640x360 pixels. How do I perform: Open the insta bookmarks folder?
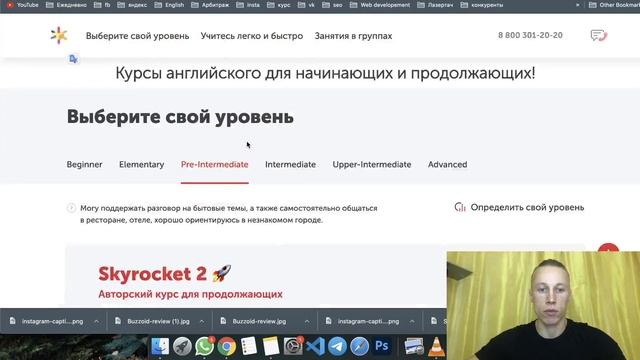pyautogui.click(x=248, y=5)
